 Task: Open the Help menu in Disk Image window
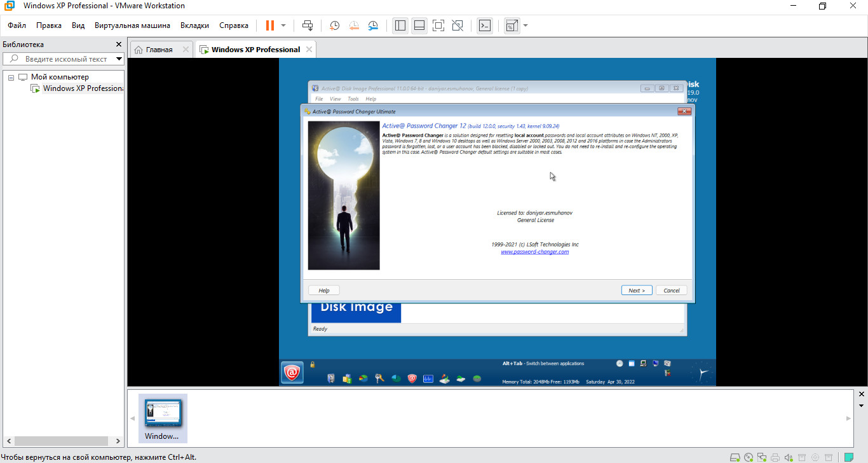pos(371,99)
